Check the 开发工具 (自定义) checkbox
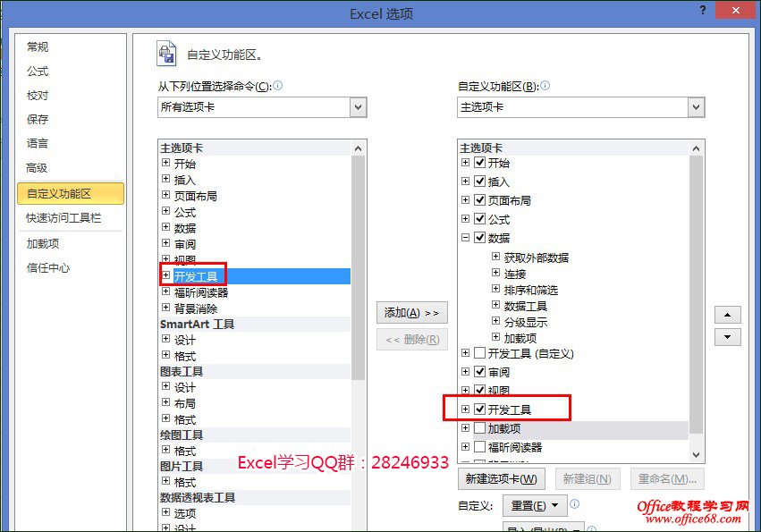This screenshot has width=761, height=532. click(x=480, y=352)
